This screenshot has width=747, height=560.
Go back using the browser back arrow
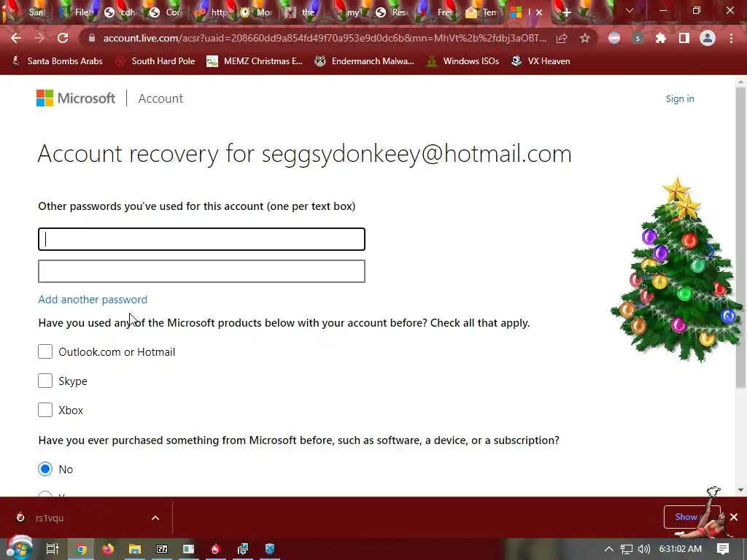tap(16, 38)
